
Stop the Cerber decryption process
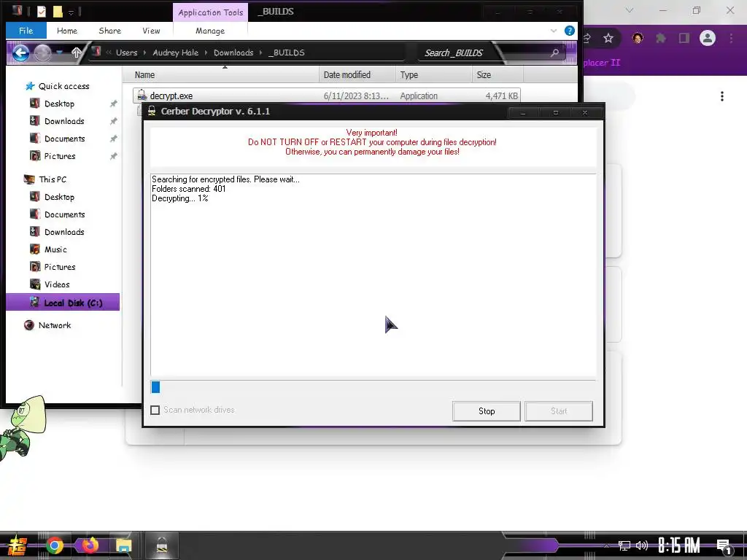(487, 411)
